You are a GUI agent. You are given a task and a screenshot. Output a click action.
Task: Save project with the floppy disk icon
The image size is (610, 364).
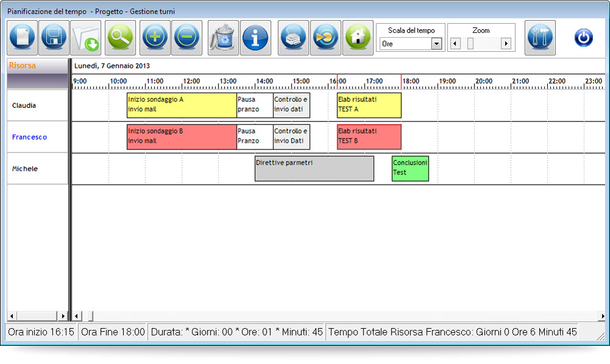coord(54,38)
